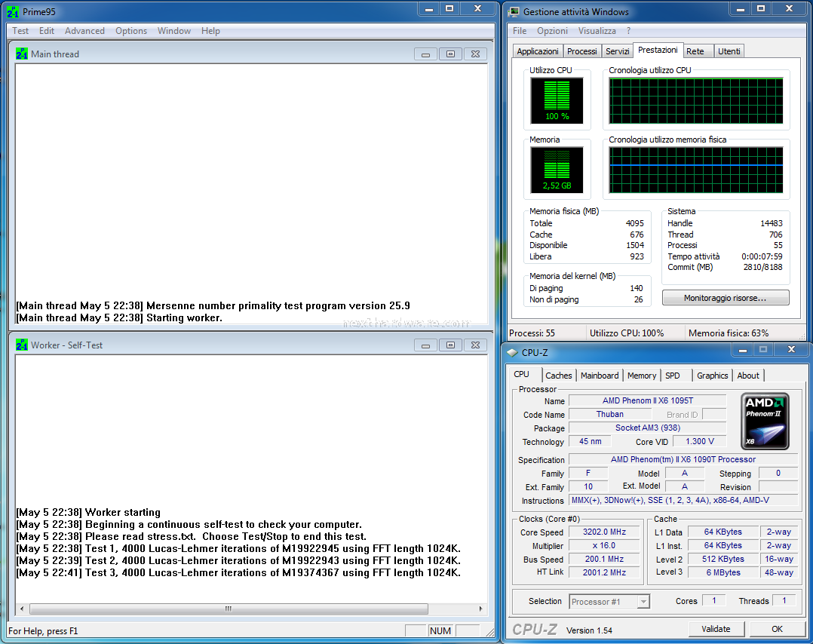Open the Opzioni menu in Task Manager
The image size is (813, 644).
(552, 31)
